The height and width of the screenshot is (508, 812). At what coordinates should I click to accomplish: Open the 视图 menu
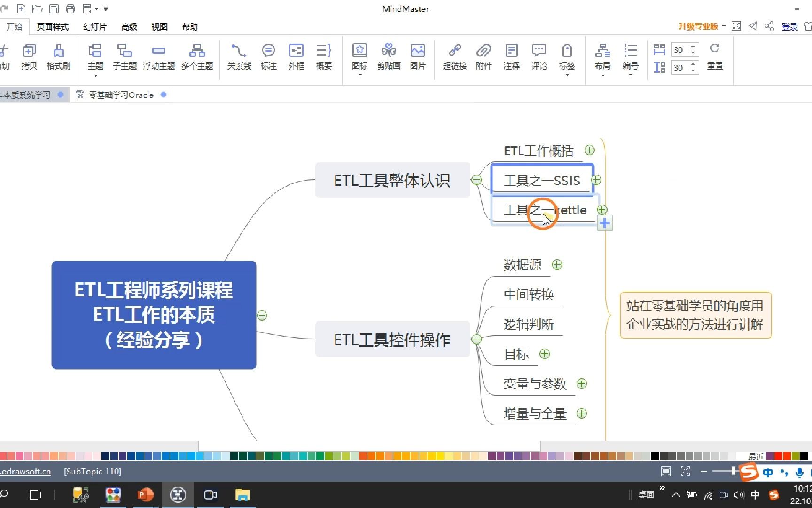pos(159,26)
